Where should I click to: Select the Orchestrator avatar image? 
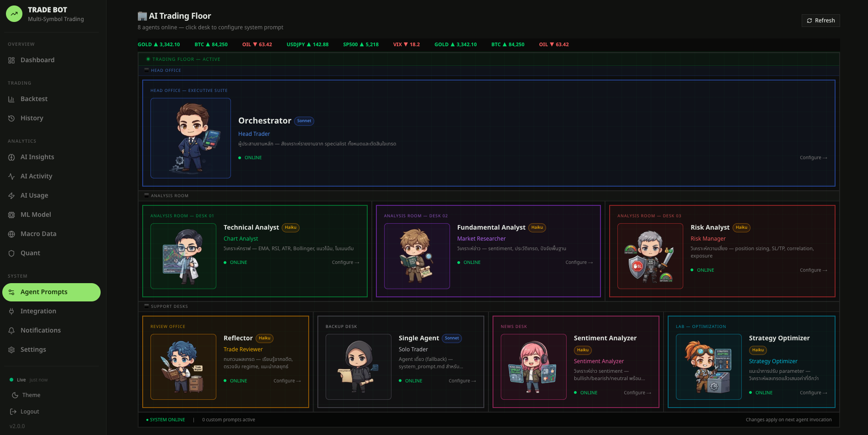pyautogui.click(x=191, y=138)
